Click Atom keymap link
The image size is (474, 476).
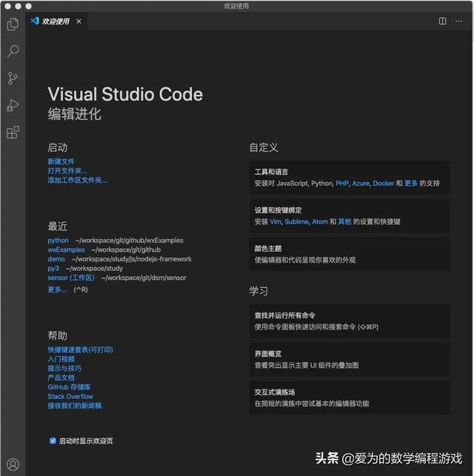pos(320,221)
